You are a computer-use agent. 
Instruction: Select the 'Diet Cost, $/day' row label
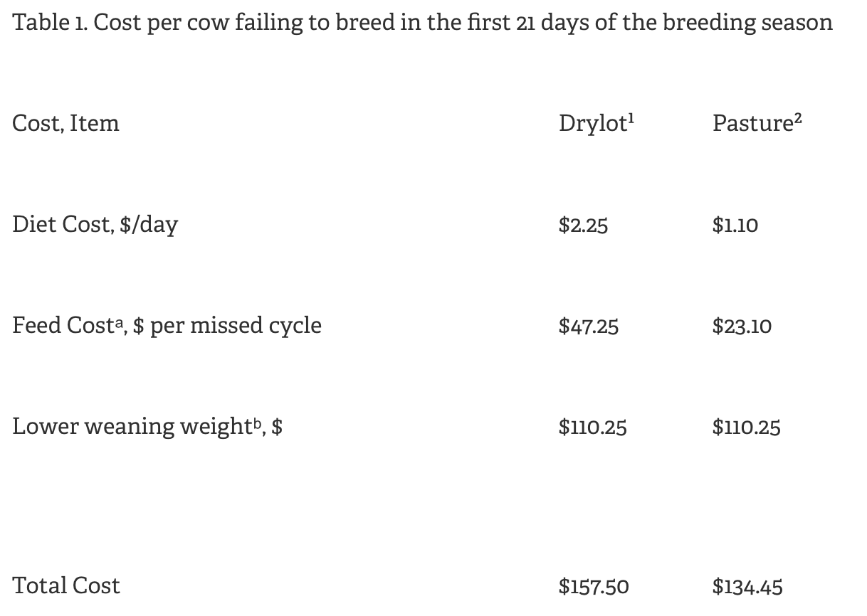point(95,225)
